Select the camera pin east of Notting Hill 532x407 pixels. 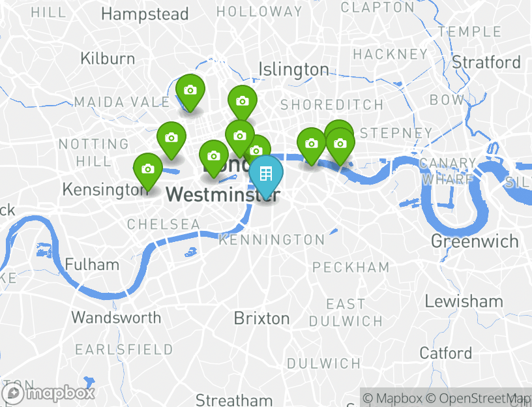pos(171,140)
